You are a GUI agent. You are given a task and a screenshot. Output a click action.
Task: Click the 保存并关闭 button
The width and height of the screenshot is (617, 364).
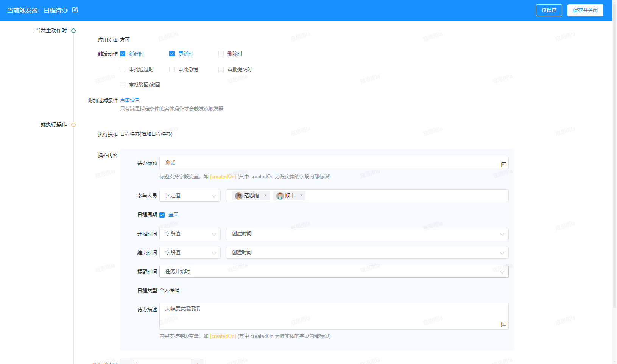pyautogui.click(x=585, y=10)
